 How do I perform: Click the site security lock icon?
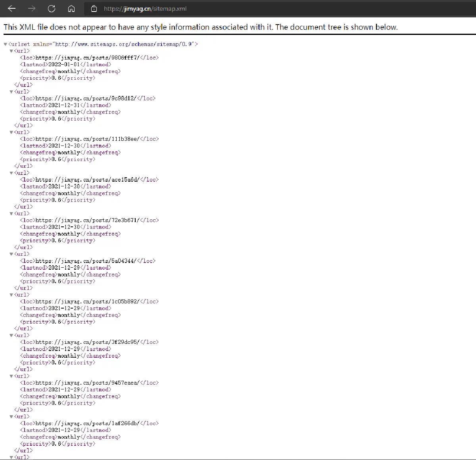pos(94,8)
